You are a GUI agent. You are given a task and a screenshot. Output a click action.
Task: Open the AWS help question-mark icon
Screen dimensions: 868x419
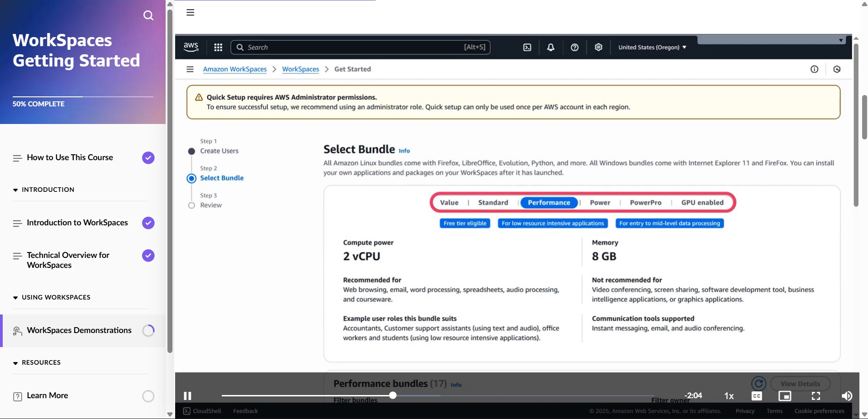click(574, 47)
